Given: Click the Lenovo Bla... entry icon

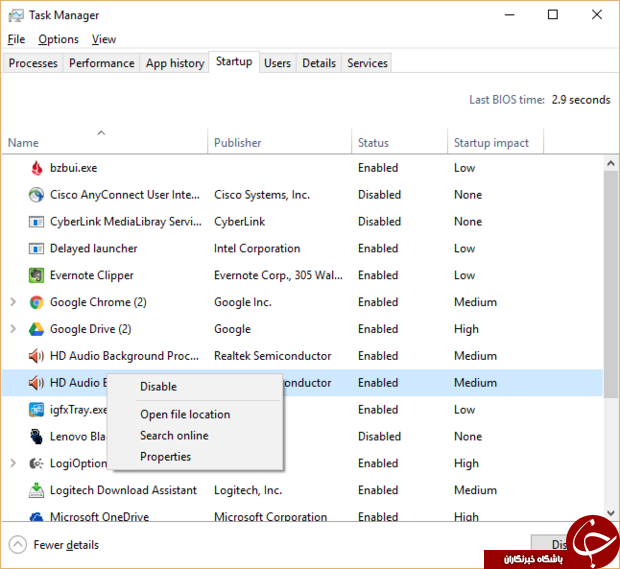Looking at the screenshot, I should [36, 437].
